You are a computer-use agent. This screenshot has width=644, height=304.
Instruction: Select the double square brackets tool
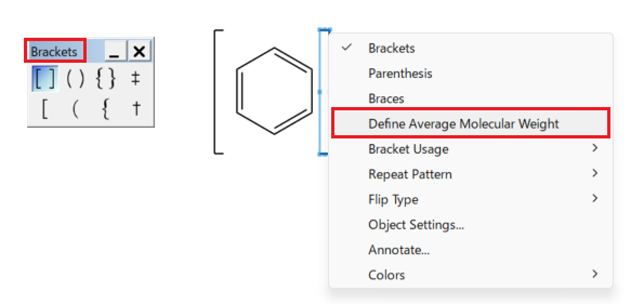(45, 79)
